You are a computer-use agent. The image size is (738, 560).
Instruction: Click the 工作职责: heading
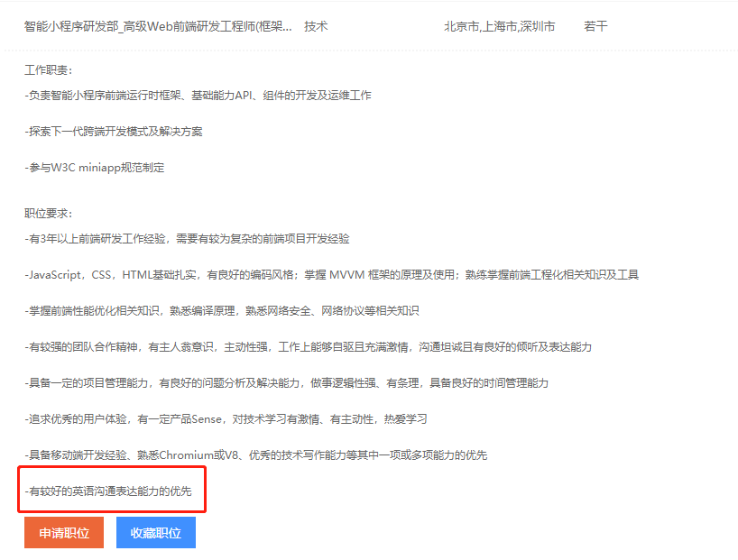click(49, 70)
